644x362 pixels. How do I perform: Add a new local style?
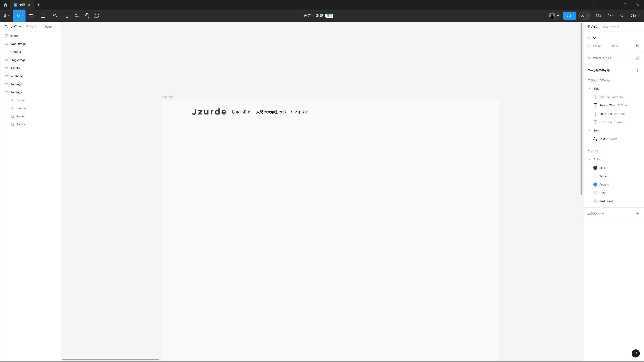tap(637, 70)
